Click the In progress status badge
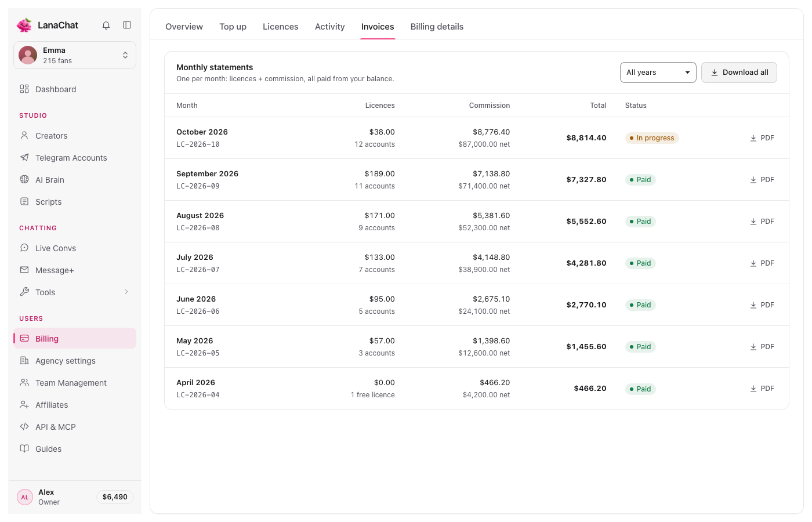812x522 pixels. click(652, 138)
